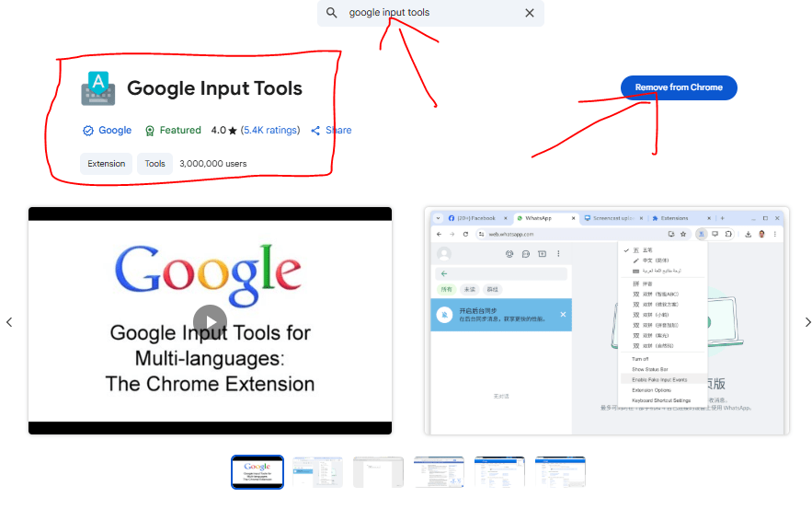This screenshot has height=509, width=812.
Task: Click the '3,000,000 users' text
Action: coord(212,164)
